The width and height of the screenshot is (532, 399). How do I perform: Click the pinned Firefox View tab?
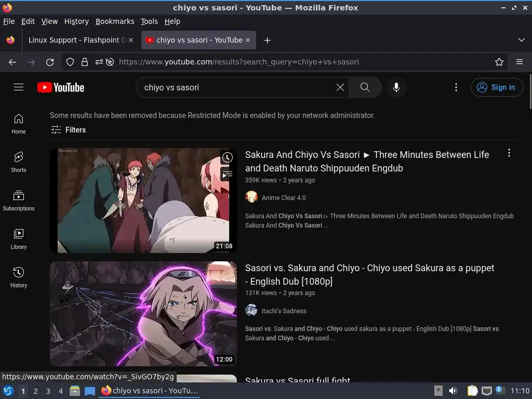pyautogui.click(x=10, y=40)
